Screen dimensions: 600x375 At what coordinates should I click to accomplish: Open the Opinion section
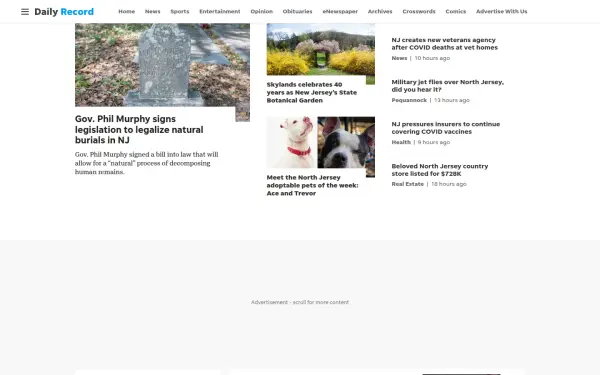coord(262,11)
